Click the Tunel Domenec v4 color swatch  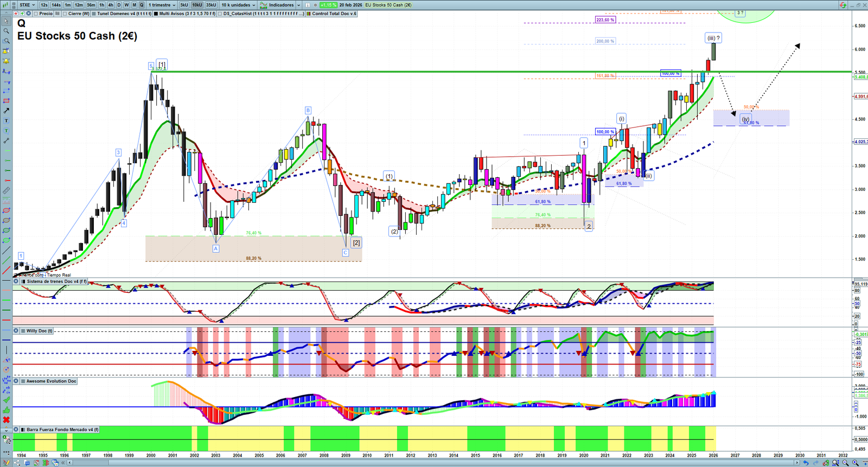pyautogui.click(x=94, y=14)
